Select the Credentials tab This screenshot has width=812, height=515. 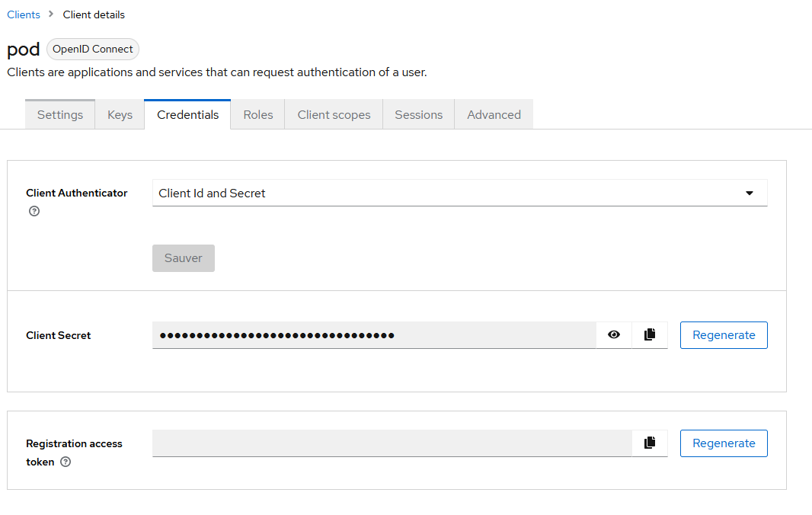[x=187, y=115]
